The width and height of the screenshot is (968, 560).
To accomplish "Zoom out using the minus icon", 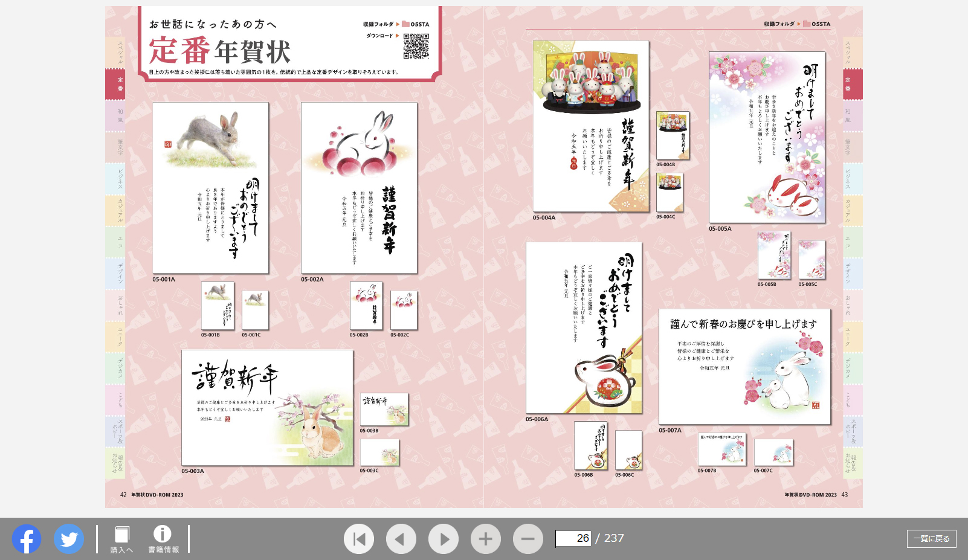I will pos(529,538).
